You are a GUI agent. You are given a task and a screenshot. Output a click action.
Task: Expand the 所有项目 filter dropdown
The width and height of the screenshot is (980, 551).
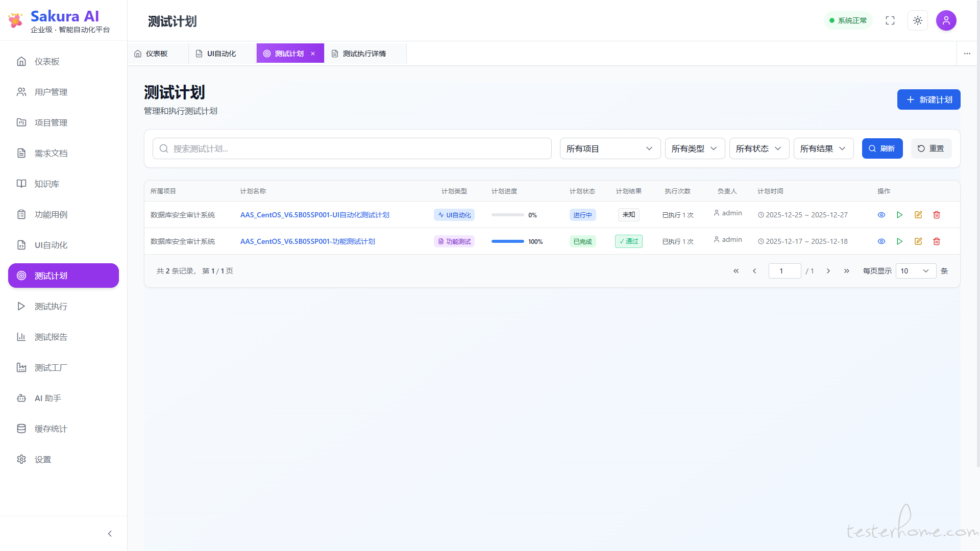(610, 148)
